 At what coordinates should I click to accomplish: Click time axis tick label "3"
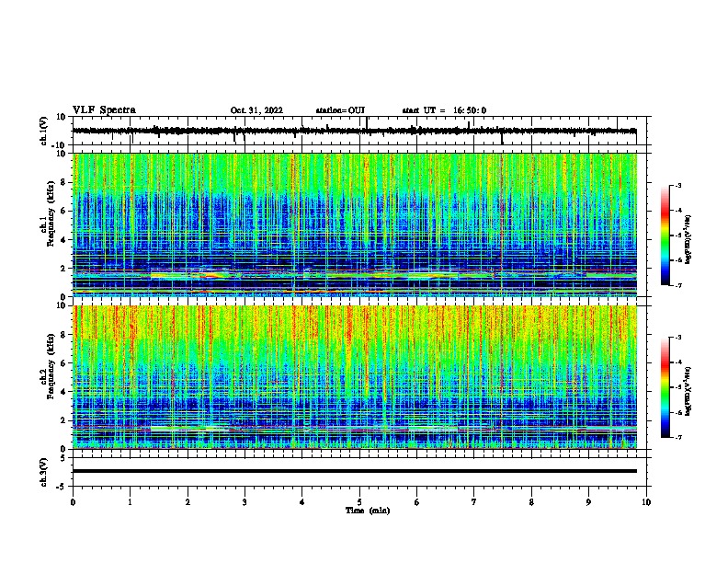245,502
